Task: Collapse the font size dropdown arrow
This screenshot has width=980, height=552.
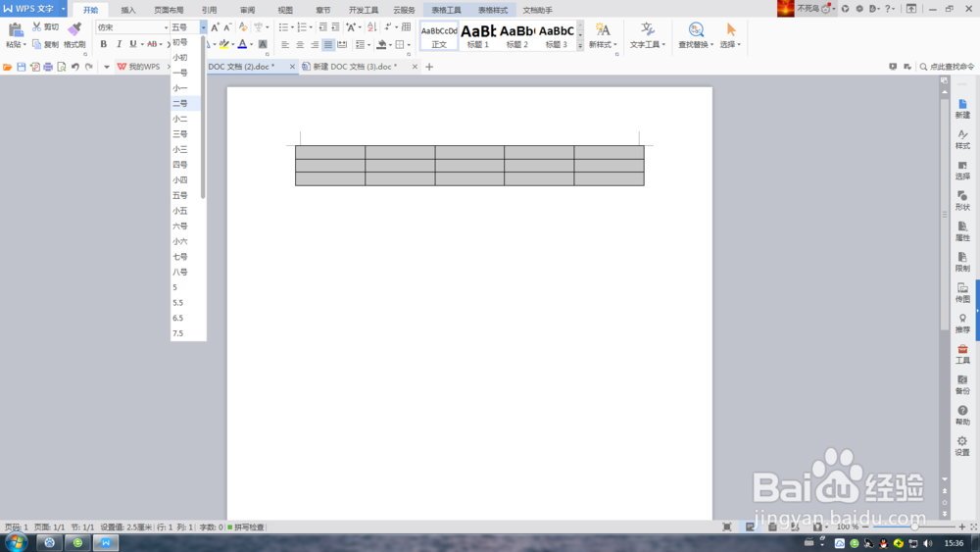Action: coord(203,27)
